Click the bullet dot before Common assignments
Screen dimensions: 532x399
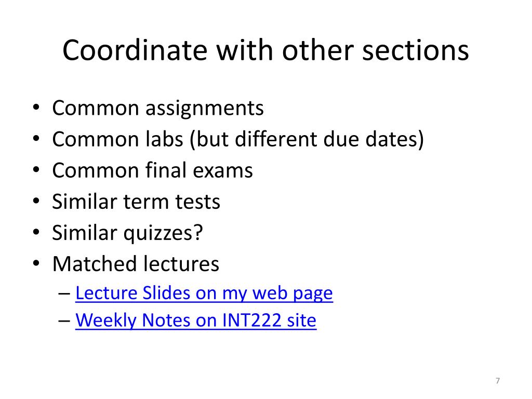[x=36, y=108]
